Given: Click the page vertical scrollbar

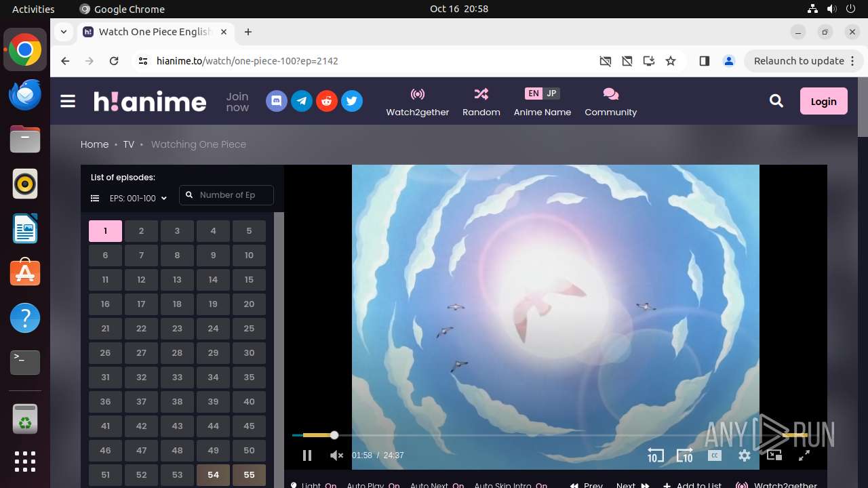Looking at the screenshot, I should click(x=863, y=108).
